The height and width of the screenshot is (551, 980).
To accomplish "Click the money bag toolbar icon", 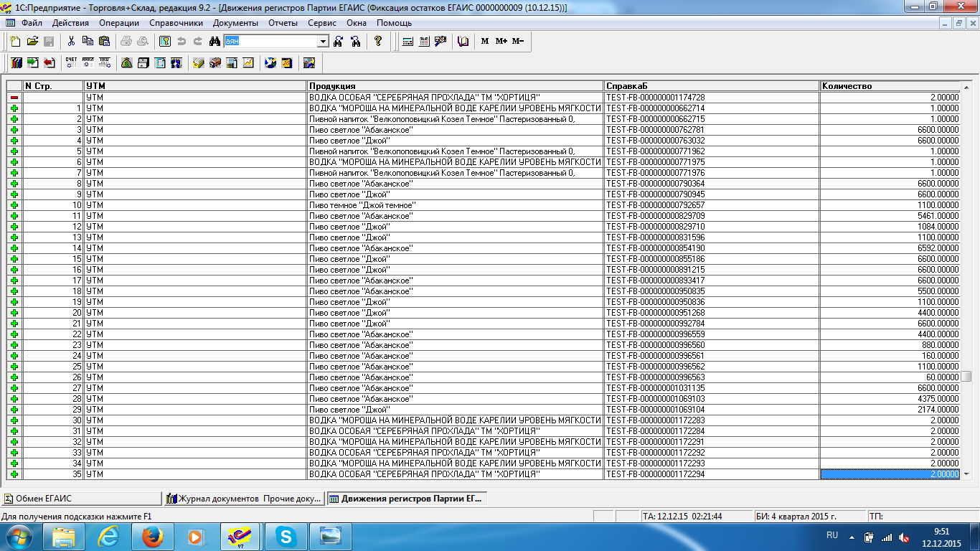I will (126, 62).
